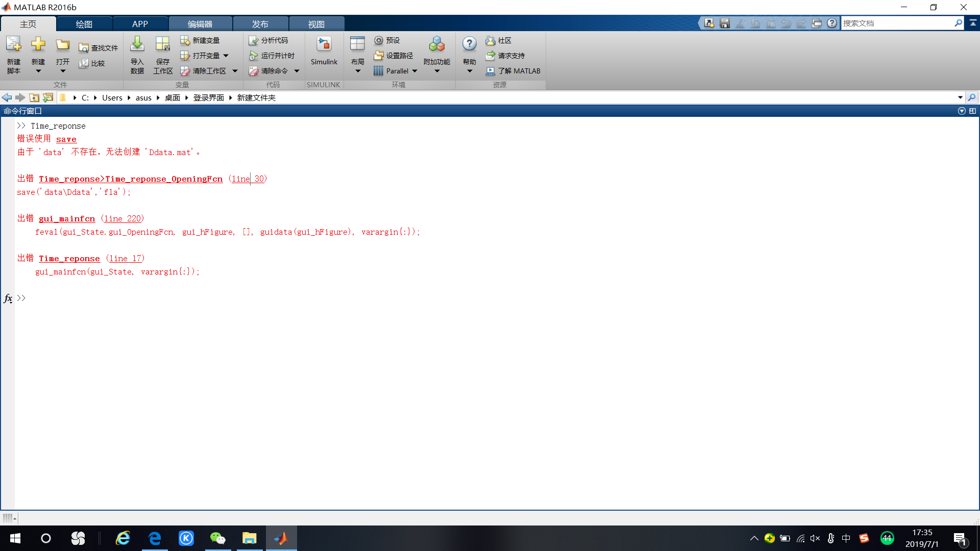The image size is (980, 551).
Task: Click the yellow plus New (新建) icon
Action: [38, 45]
